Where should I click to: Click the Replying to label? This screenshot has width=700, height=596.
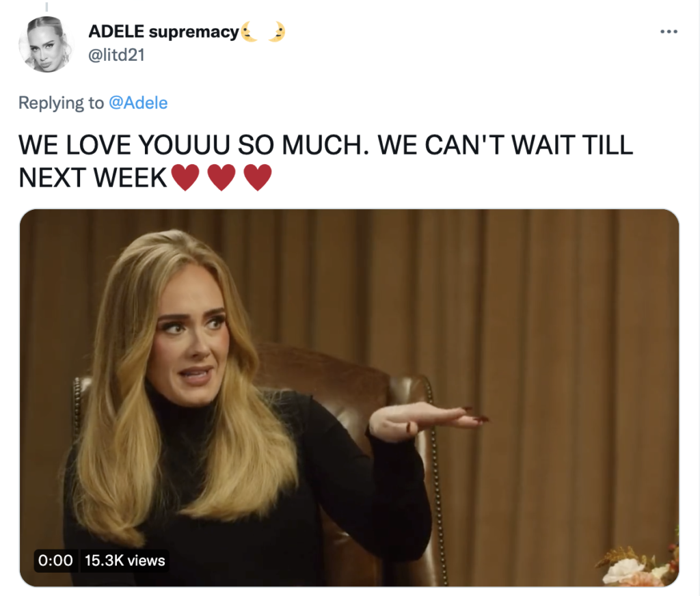(61, 103)
